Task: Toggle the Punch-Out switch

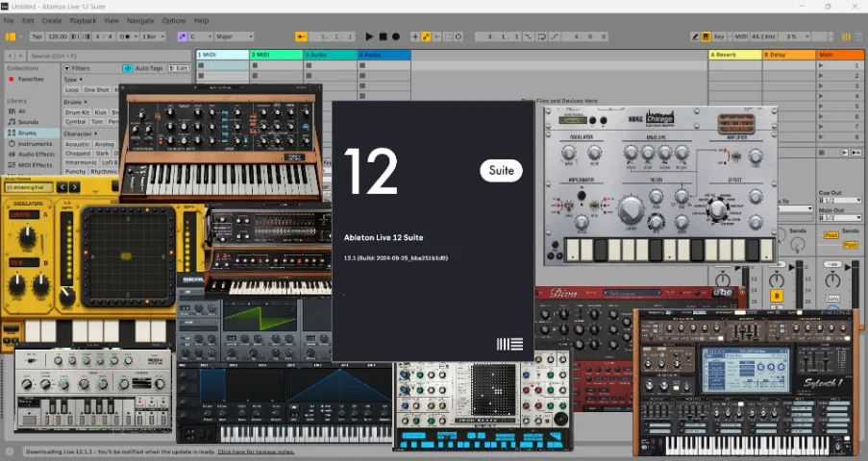Action: [554, 36]
